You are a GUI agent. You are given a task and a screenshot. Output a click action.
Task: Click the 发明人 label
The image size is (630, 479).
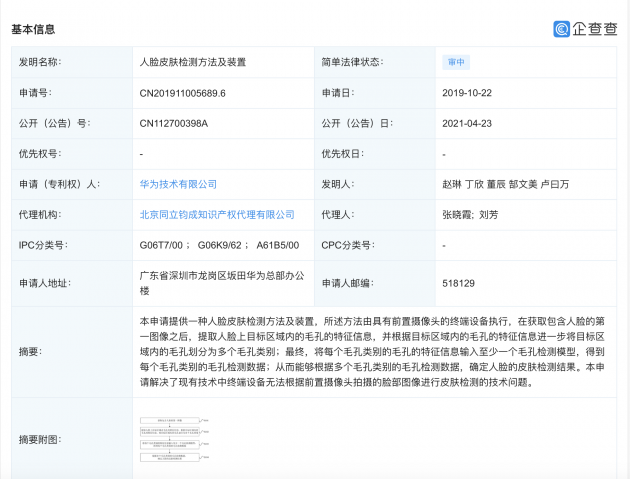pos(338,184)
